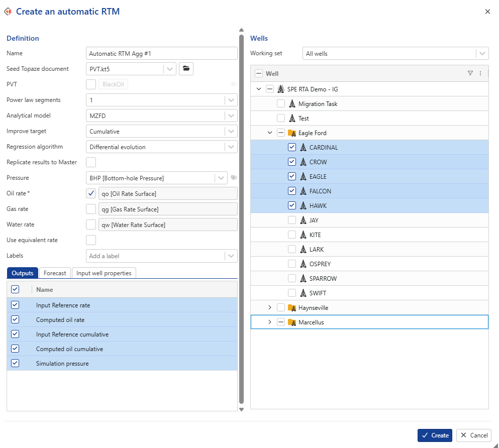The image size is (499, 448).
Task: Open the Analytical model dropdown
Action: pyautogui.click(x=231, y=116)
